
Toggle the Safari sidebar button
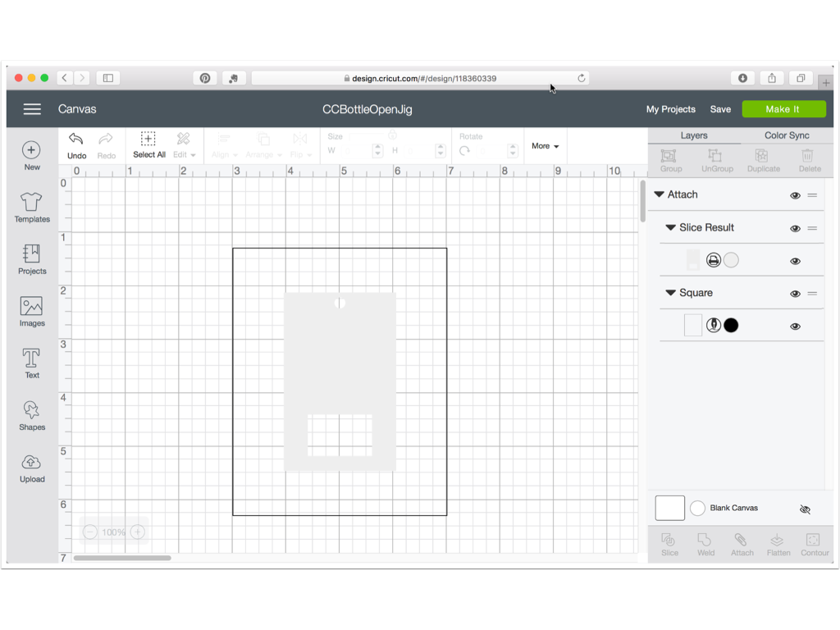(108, 78)
